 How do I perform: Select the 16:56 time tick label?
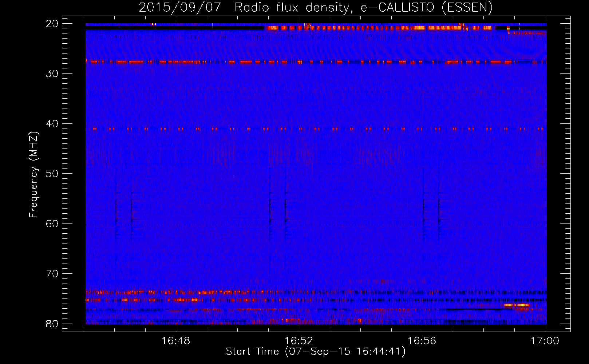point(422,341)
